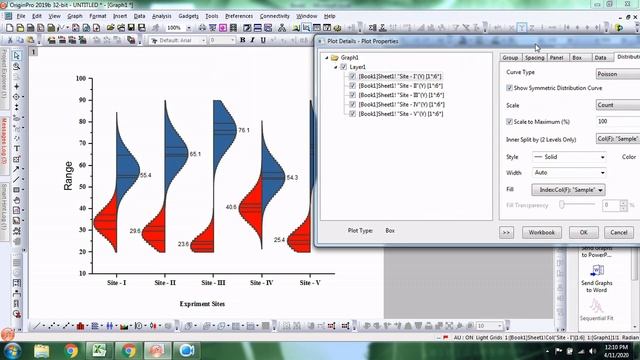640x360 pixels.
Task: Toggle Scale to Maximum (%) checkbox
Action: [x=509, y=122]
